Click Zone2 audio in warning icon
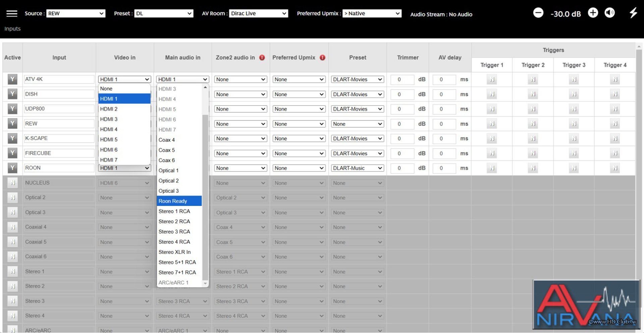644x333 pixels. (262, 58)
